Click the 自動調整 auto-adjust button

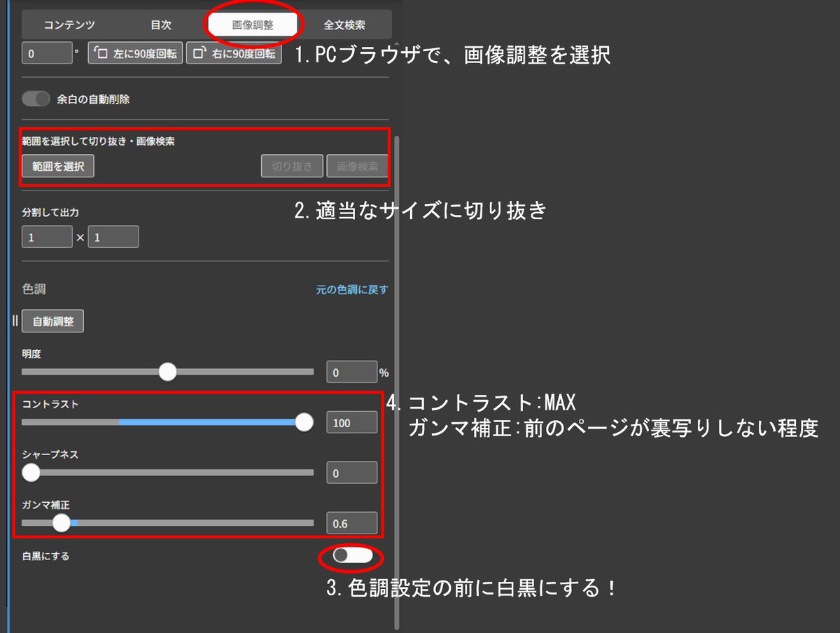pos(52,321)
